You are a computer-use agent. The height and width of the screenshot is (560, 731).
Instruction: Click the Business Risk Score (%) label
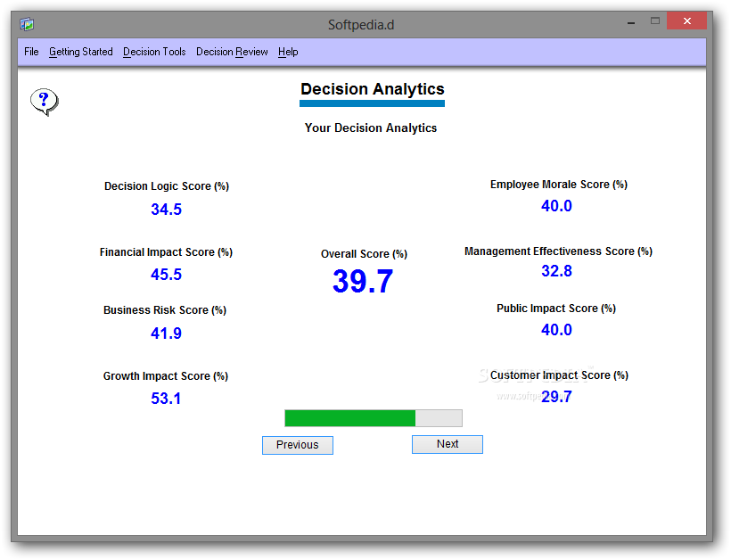pyautogui.click(x=165, y=310)
